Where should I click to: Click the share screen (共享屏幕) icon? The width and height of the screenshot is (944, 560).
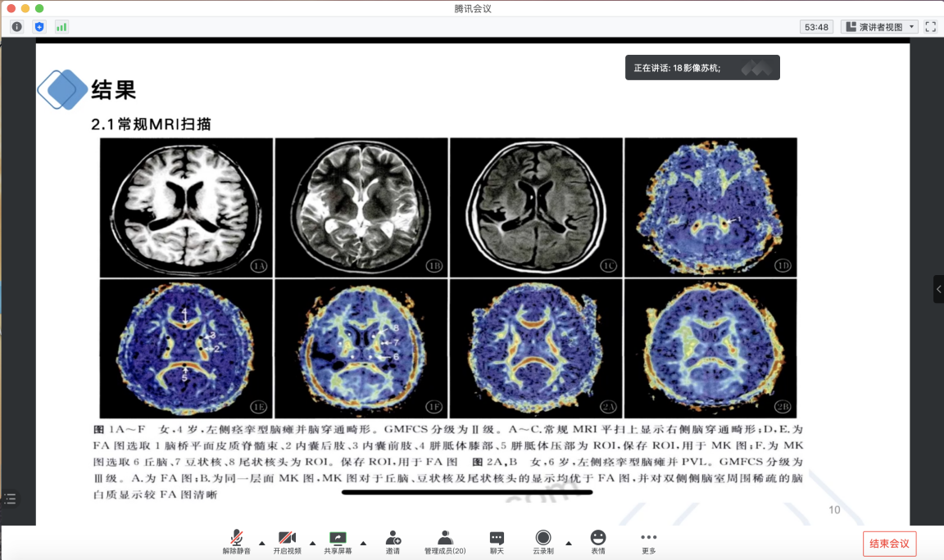point(338,539)
